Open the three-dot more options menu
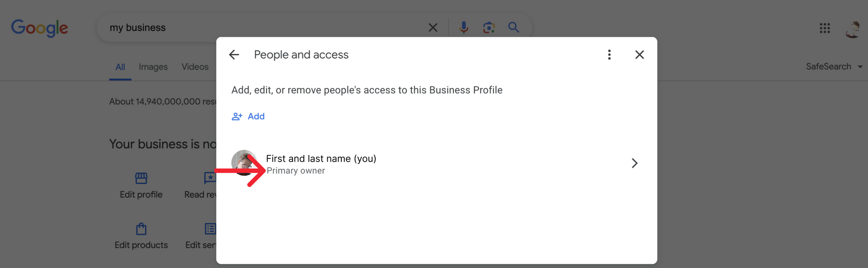This screenshot has width=868, height=268. [609, 55]
